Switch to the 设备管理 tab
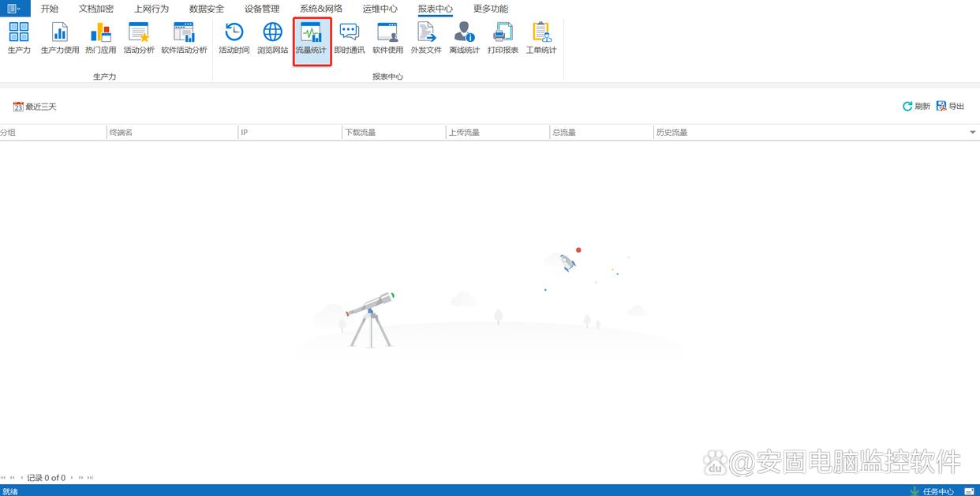Image resolution: width=980 pixels, height=496 pixels. point(262,9)
